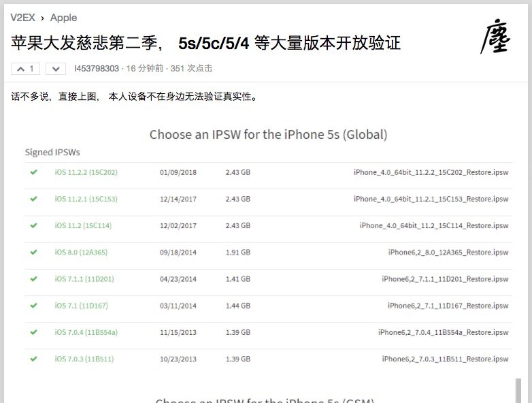Click the filename iPhone6,2_7.1_11D167_Restore.ipsw
This screenshot has width=532, height=403.
tap(448, 306)
